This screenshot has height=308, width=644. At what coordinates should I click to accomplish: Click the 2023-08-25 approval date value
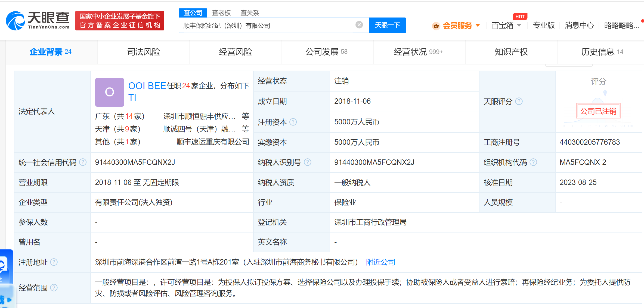pos(578,182)
